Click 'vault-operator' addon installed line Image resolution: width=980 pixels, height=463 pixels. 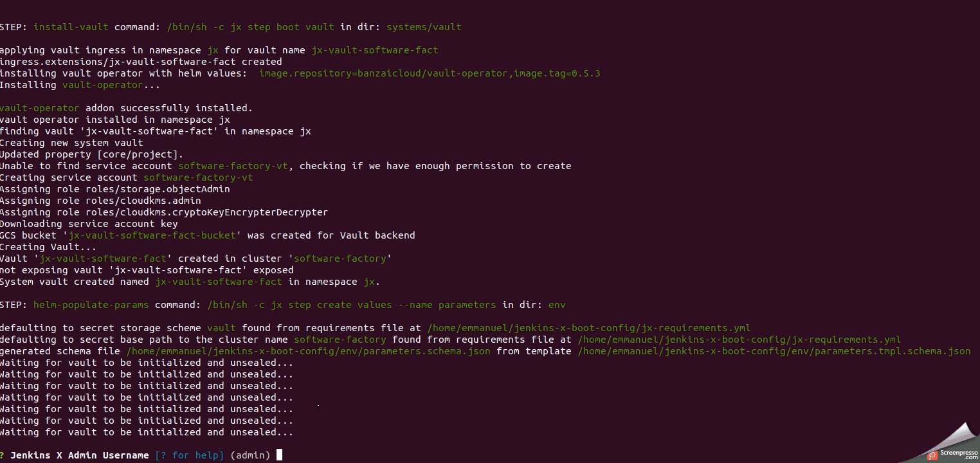point(126,108)
